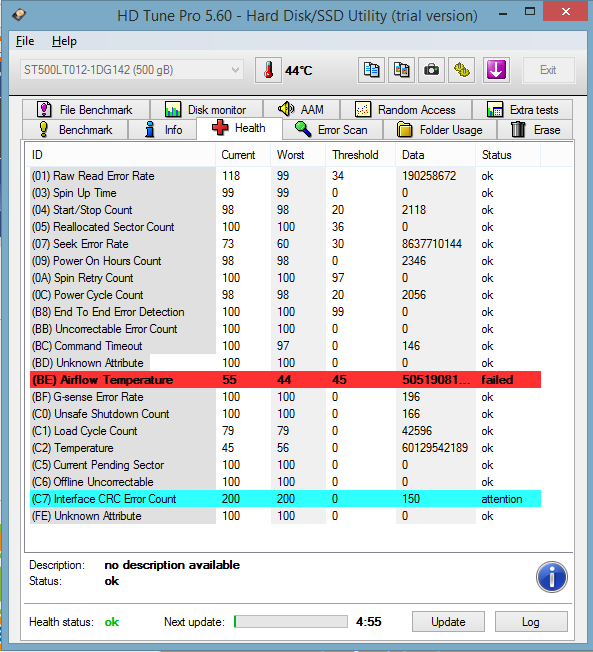Screen dimensions: 593x652
Task: Click the Exit button
Action: click(x=548, y=70)
